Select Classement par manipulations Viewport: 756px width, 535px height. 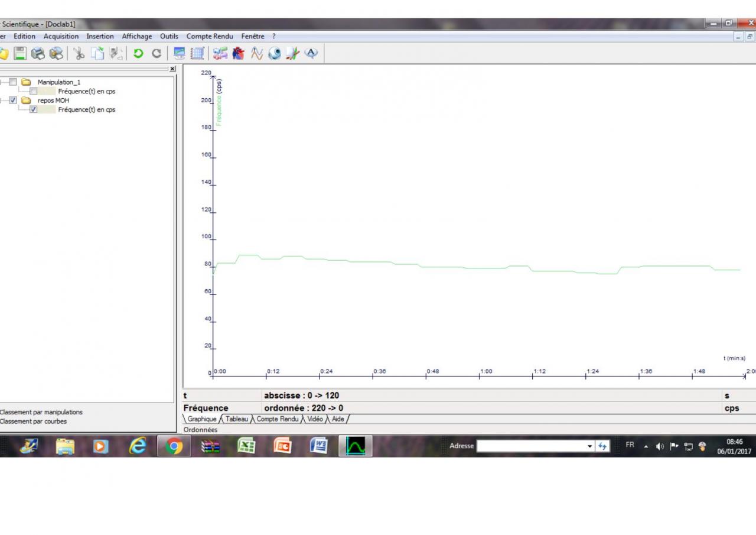[x=41, y=412]
